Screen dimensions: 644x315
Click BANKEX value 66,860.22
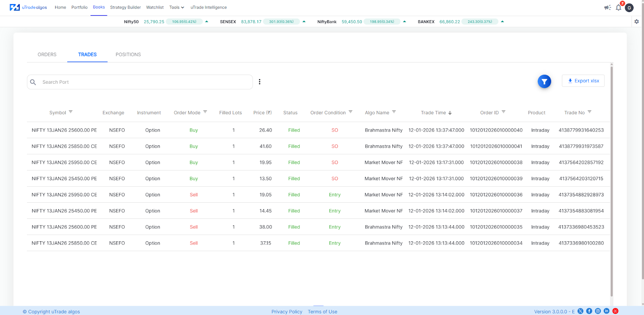click(450, 22)
